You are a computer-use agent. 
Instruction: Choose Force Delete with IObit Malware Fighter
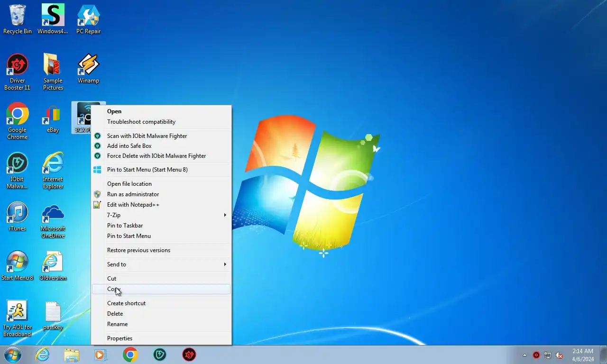(161, 156)
